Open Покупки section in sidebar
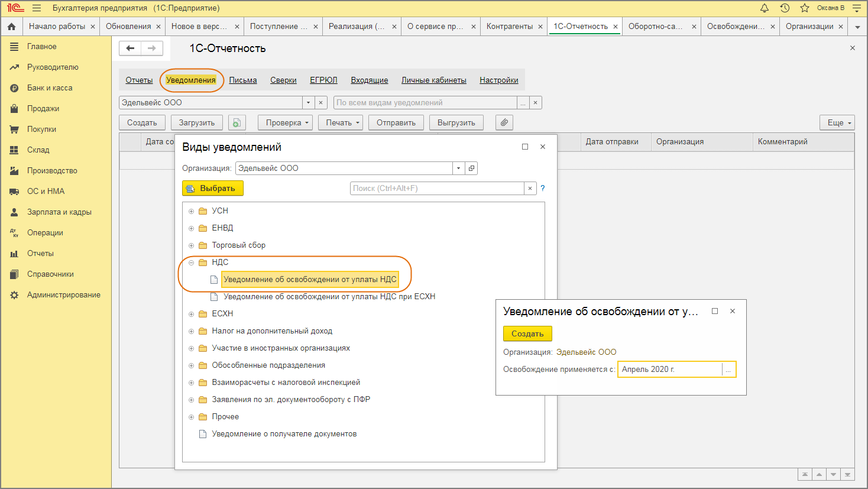 point(41,129)
